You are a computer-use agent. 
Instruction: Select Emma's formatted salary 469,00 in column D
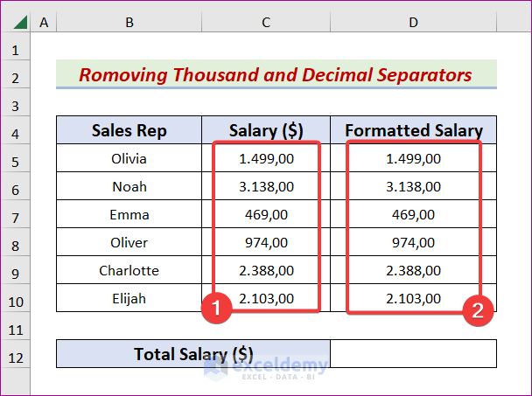pyautogui.click(x=413, y=214)
